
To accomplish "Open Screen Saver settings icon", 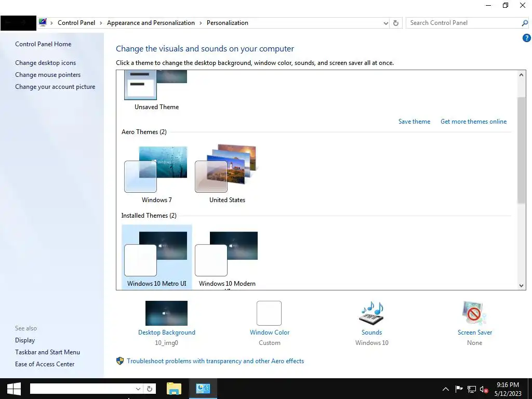I will (x=474, y=313).
